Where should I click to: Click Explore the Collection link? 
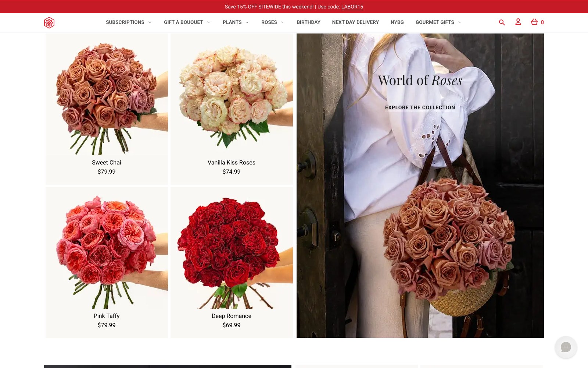click(x=420, y=107)
